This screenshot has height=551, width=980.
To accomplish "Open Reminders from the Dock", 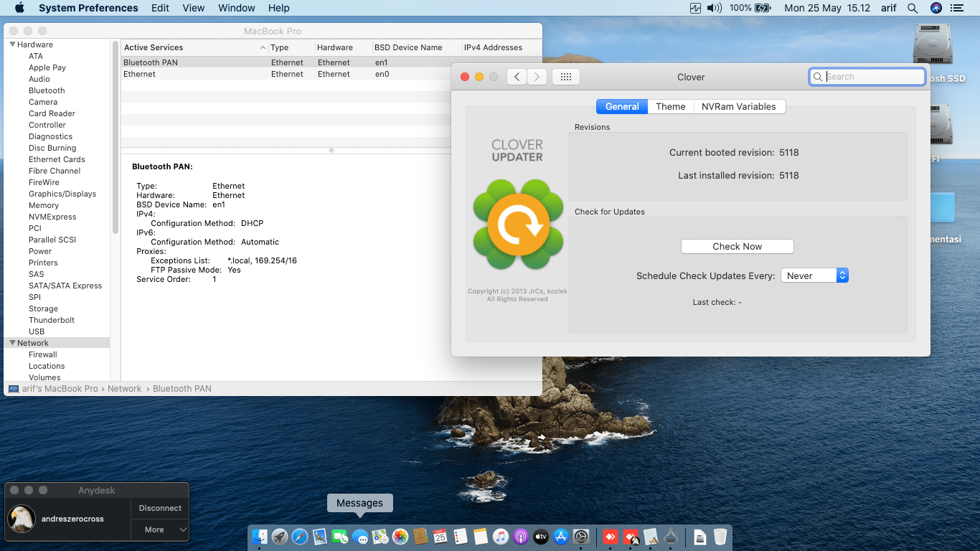I will [x=461, y=537].
